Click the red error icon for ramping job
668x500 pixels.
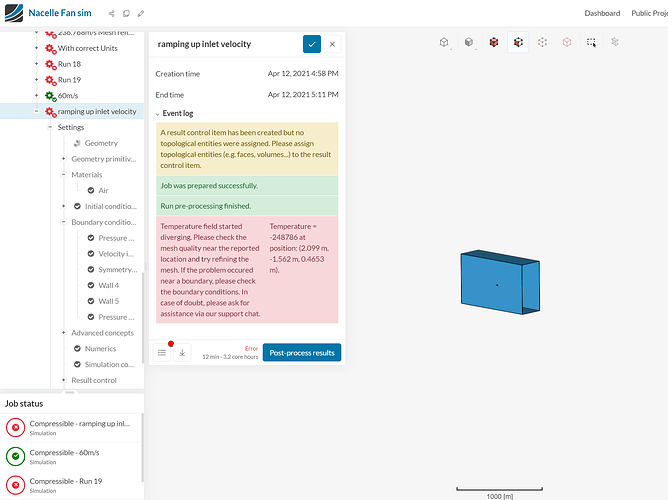click(15, 427)
